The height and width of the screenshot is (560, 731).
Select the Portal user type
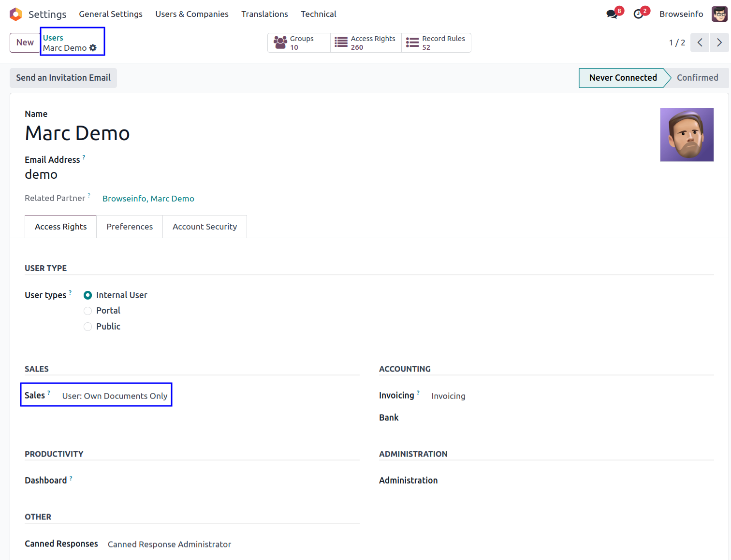[x=88, y=311]
